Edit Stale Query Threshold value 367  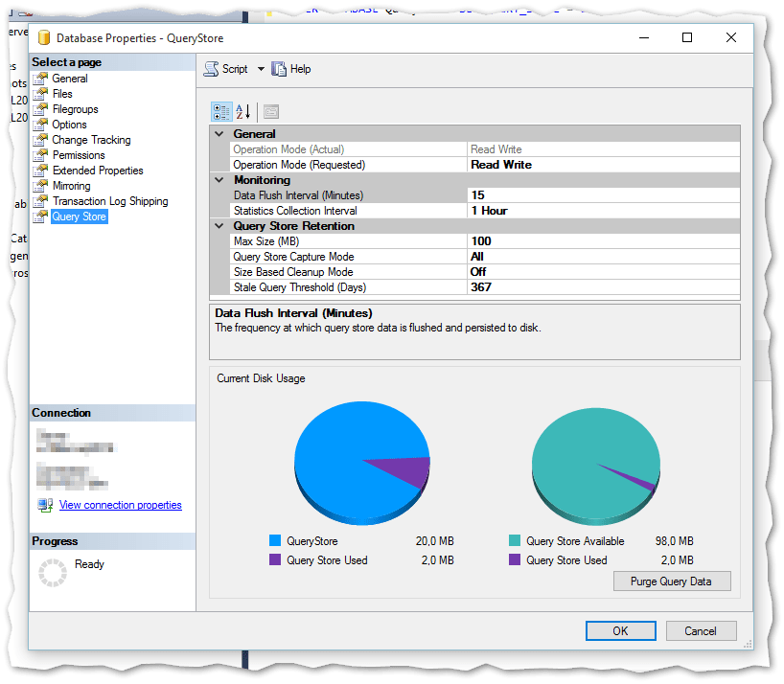click(x=604, y=287)
